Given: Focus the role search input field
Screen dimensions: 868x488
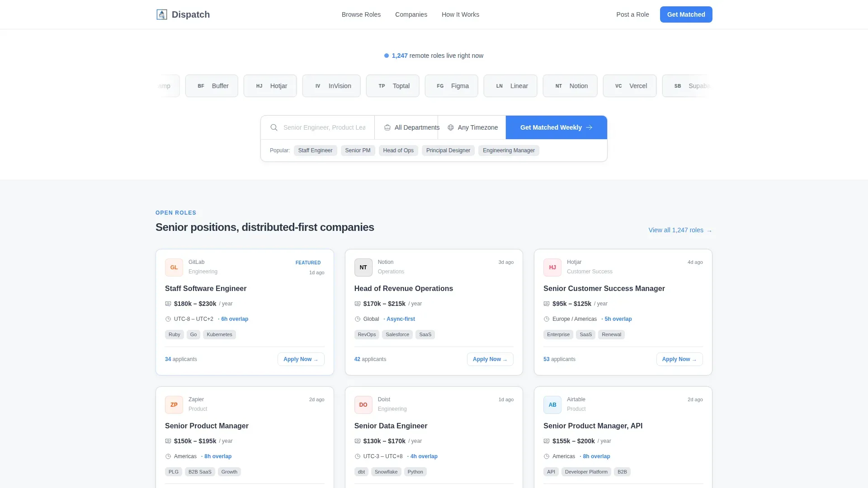Looking at the screenshot, I should [325, 127].
